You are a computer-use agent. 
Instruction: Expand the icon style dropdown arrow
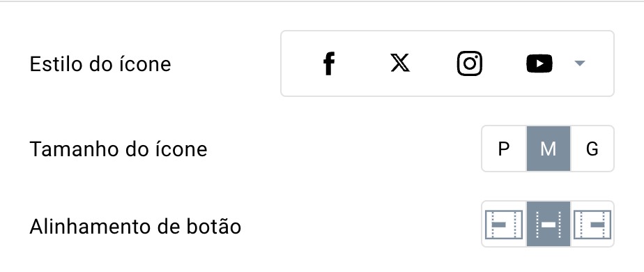coord(579,63)
